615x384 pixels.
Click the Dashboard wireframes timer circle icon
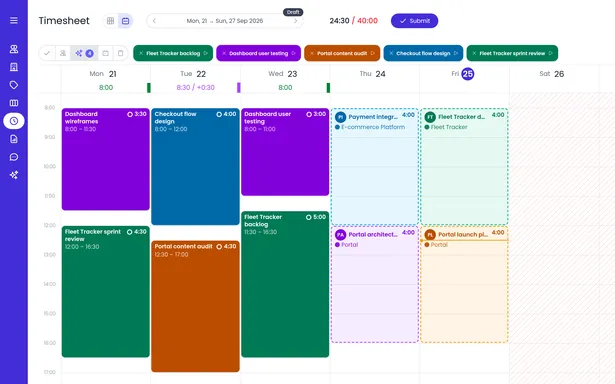(x=130, y=114)
